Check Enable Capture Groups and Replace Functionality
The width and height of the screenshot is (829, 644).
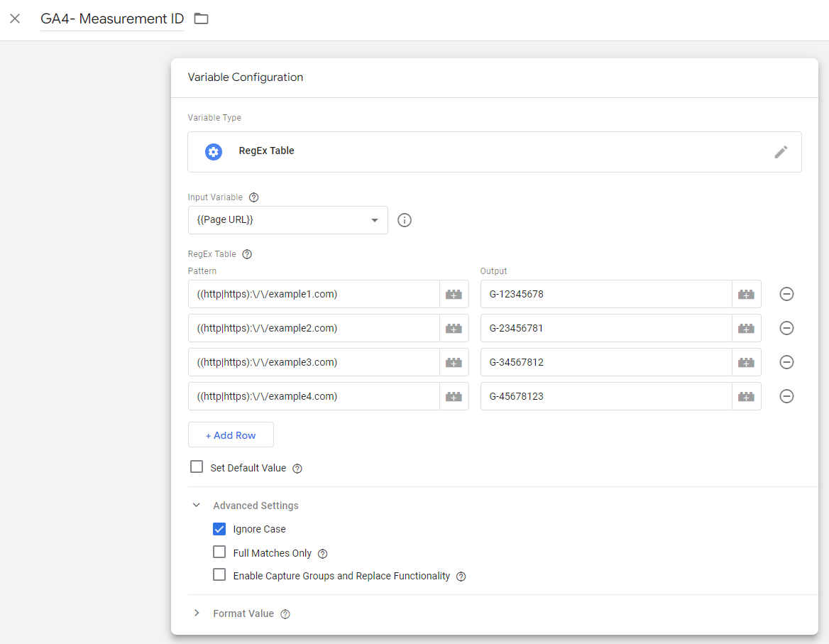tap(219, 575)
